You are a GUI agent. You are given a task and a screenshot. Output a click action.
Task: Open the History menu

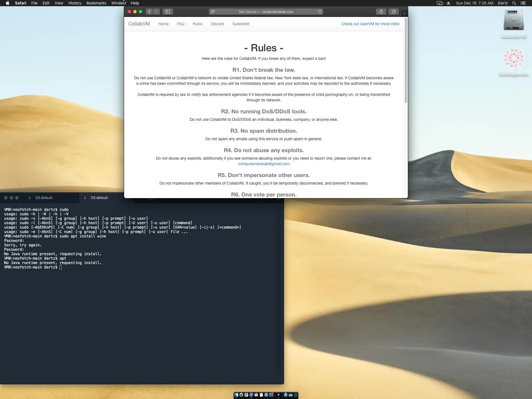pos(75,3)
